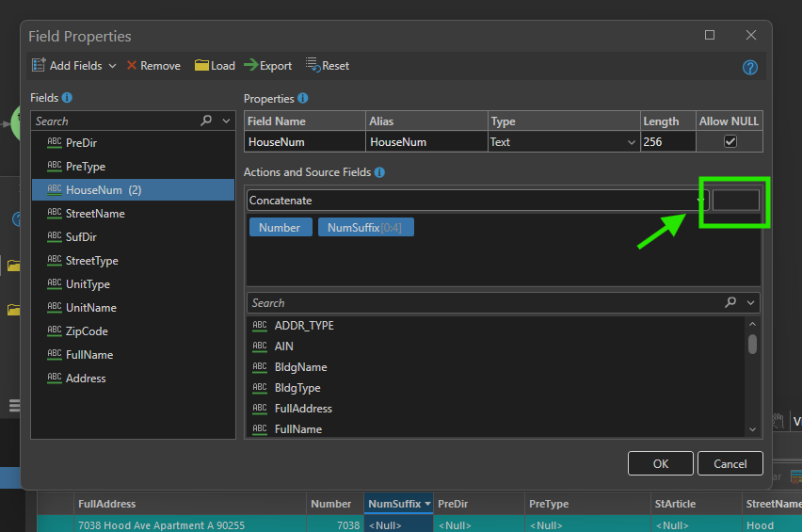Click the red Remove X icon
The height and width of the screenshot is (532, 802).
tap(132, 66)
